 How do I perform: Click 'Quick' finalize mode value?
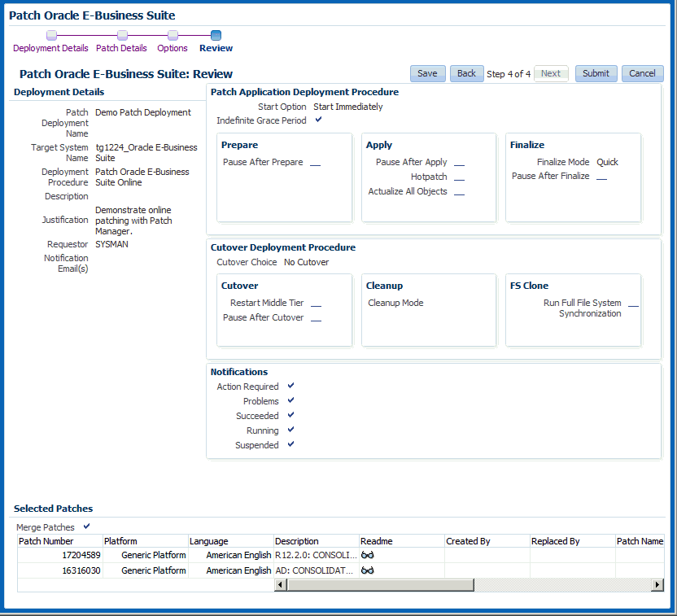coord(608,162)
